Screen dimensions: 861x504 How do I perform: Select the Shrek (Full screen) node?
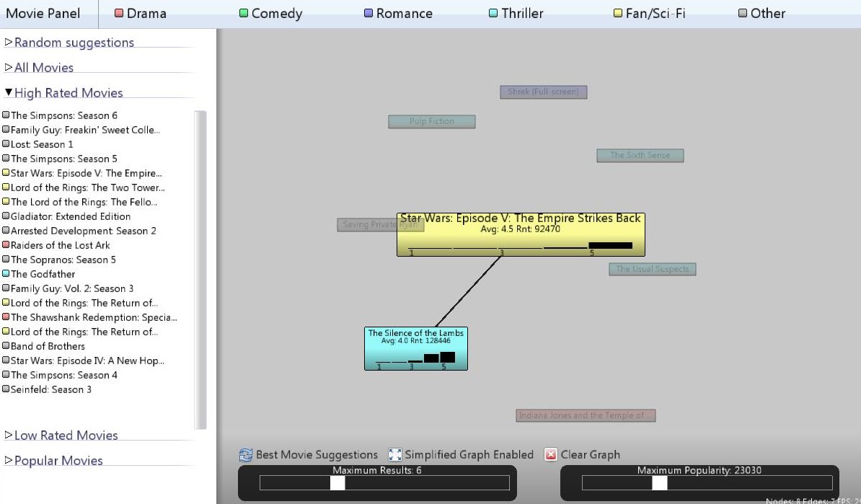click(544, 92)
